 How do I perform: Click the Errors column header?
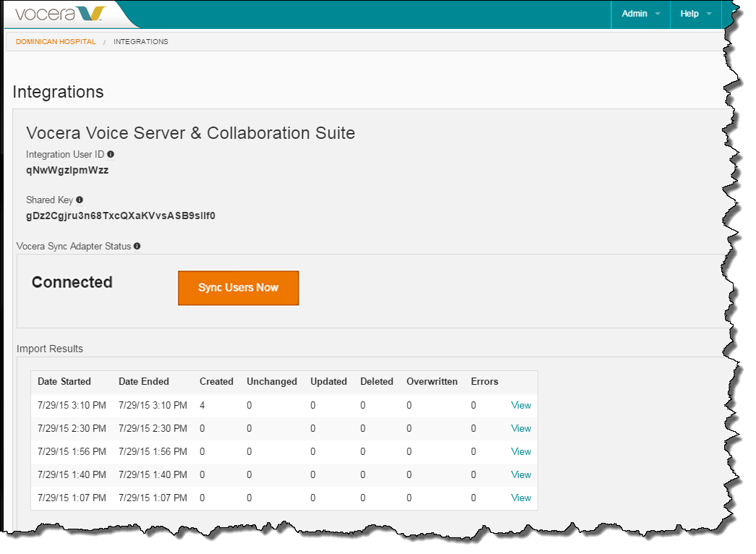point(484,381)
